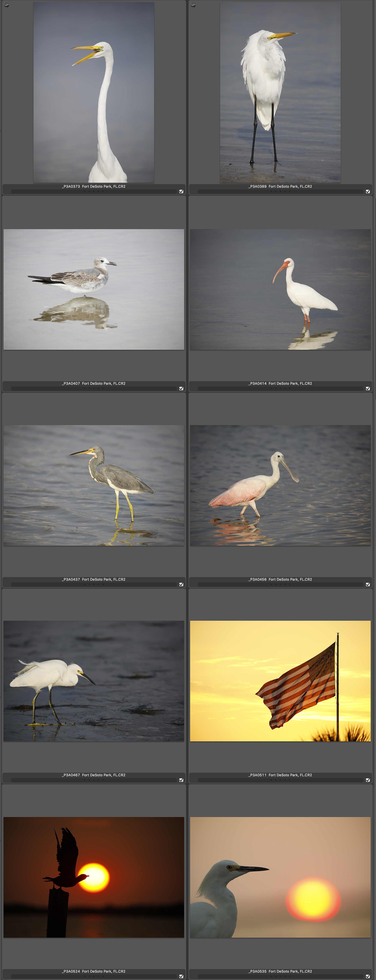Click the small icon above the _P3A0373 thumbnail

coord(7,5)
